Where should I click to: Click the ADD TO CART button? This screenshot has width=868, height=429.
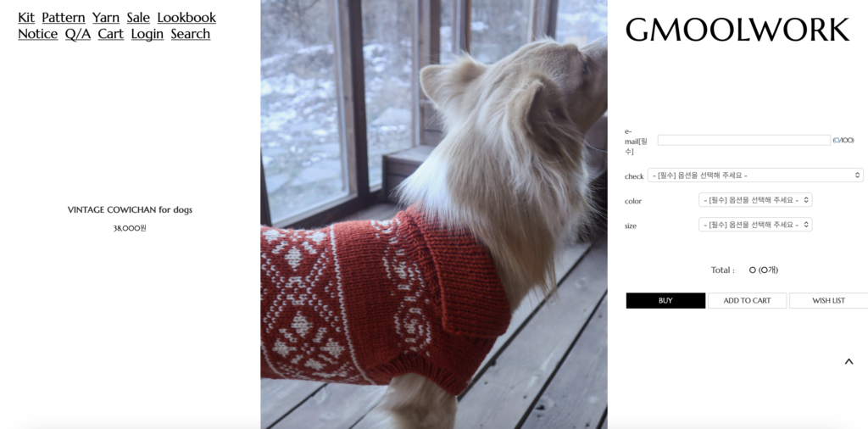747,301
